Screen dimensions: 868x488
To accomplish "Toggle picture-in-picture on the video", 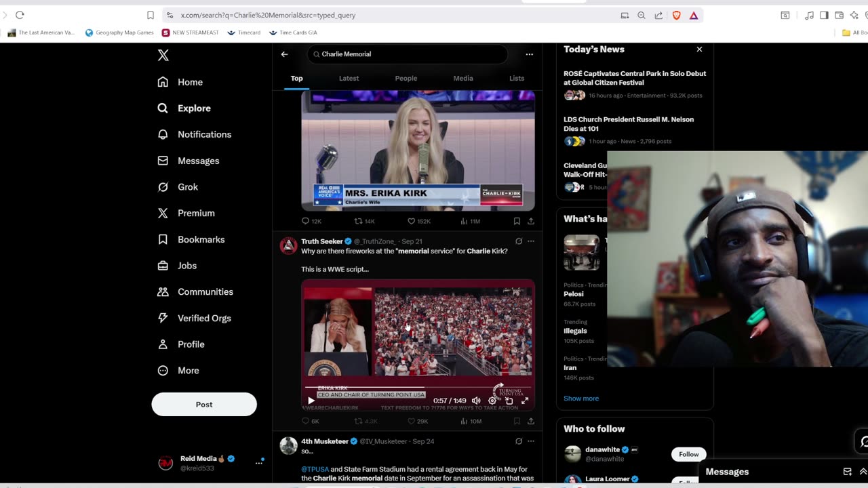I will click(x=509, y=401).
